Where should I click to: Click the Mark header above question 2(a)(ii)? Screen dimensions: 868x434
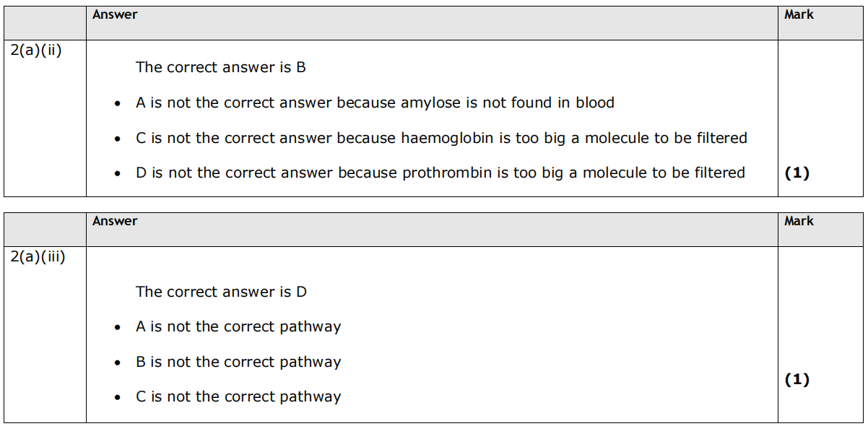(799, 14)
